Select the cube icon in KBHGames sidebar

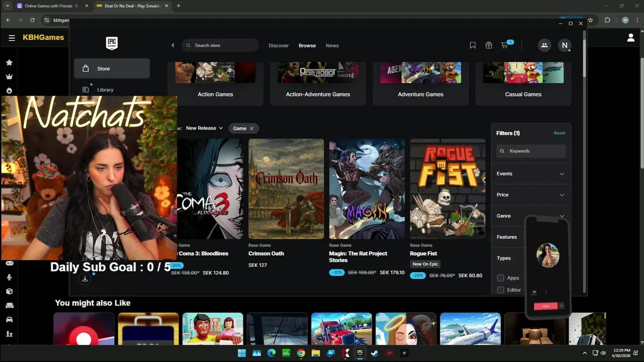click(9, 291)
